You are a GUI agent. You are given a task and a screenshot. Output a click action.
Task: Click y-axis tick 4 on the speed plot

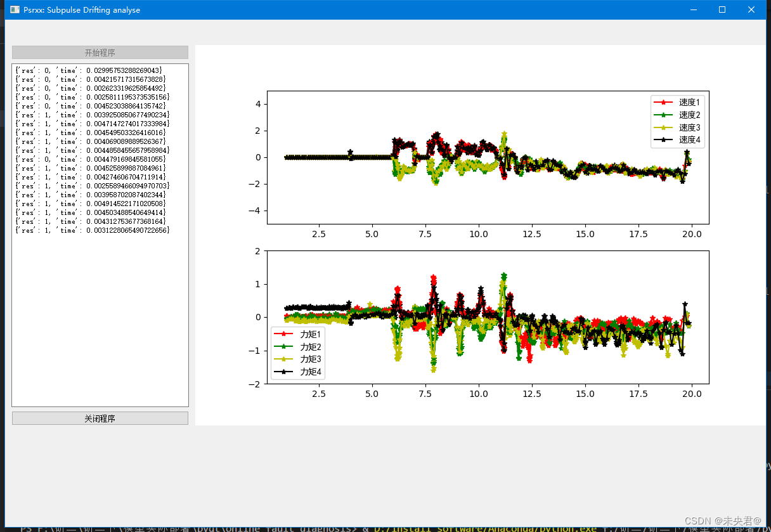(x=258, y=104)
